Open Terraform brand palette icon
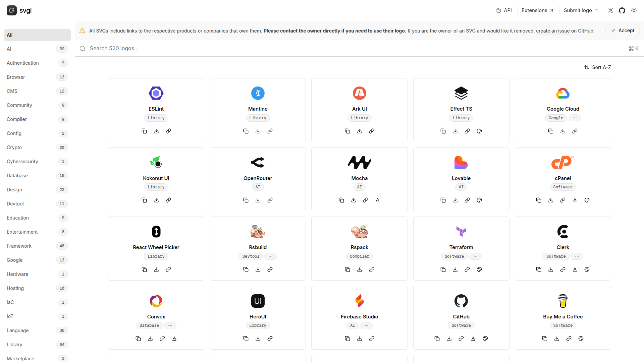This screenshot has height=362, width=644. point(479,269)
